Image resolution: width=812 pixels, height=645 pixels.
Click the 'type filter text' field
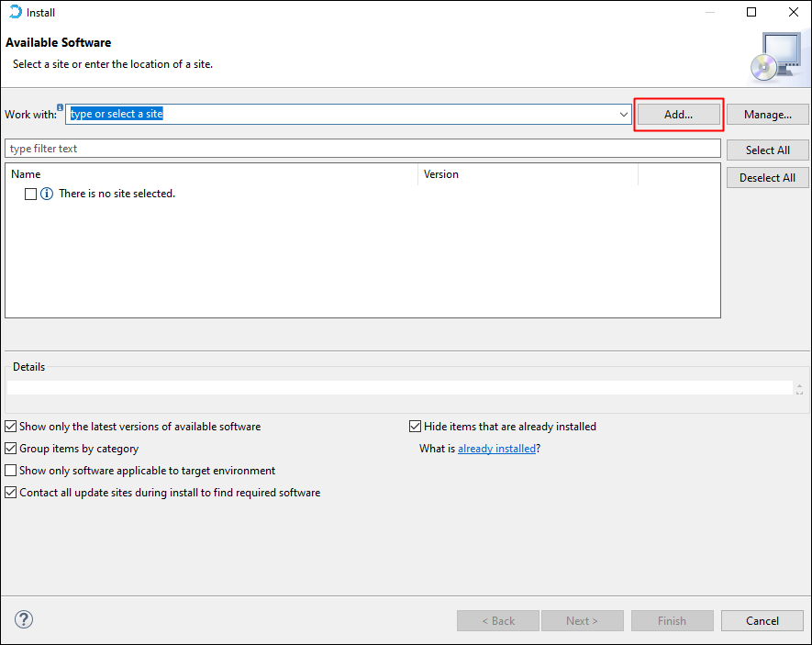coord(362,149)
